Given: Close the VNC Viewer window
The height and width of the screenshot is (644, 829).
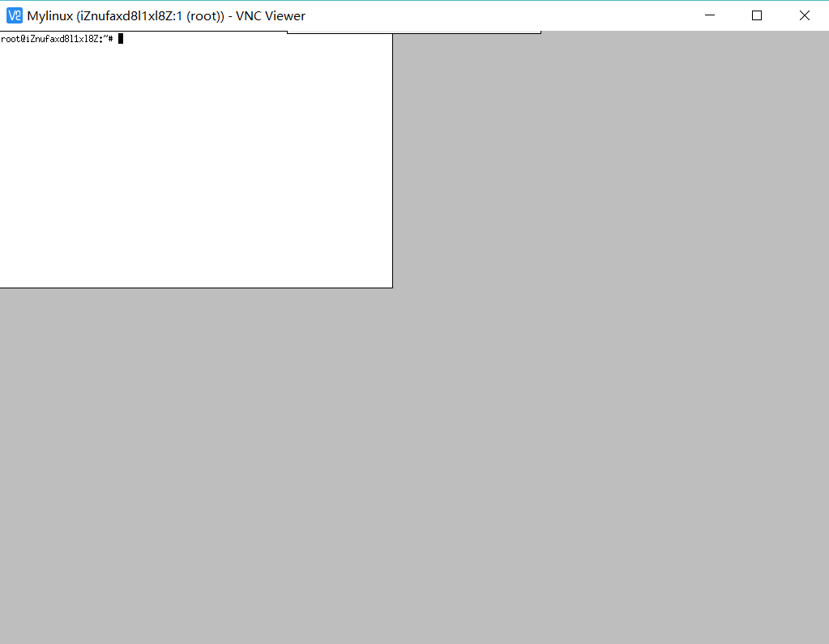Looking at the screenshot, I should tap(804, 16).
